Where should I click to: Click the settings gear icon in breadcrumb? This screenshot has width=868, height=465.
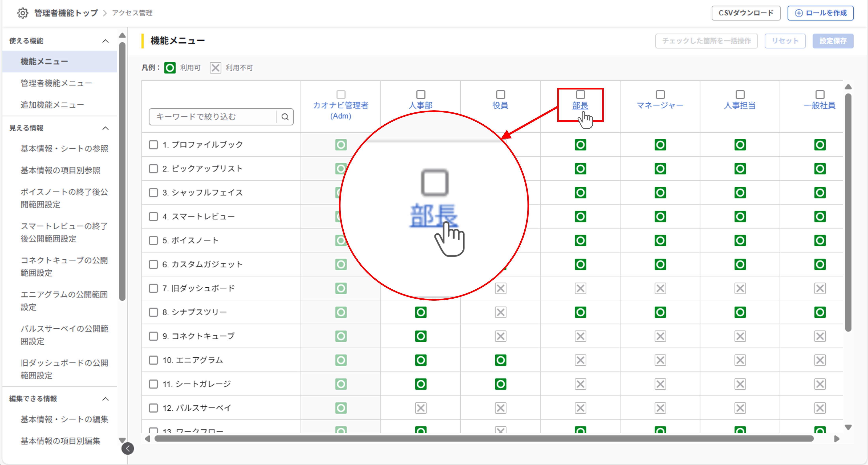pos(22,13)
